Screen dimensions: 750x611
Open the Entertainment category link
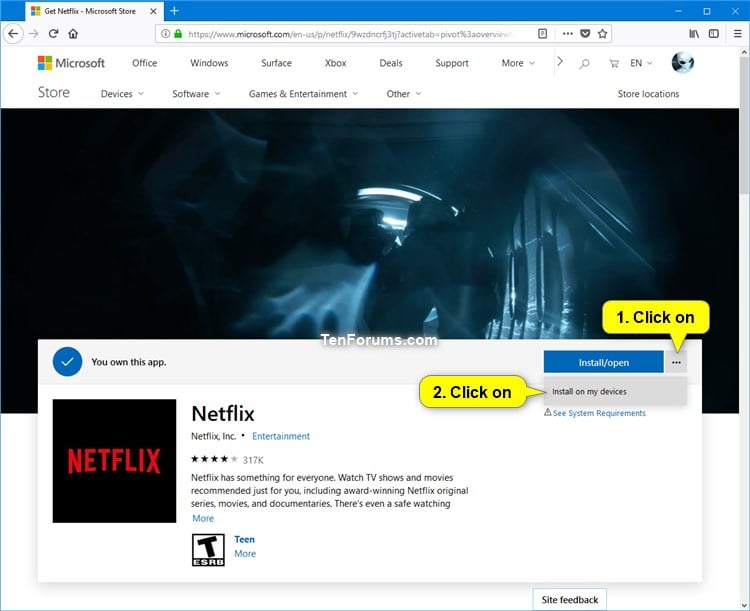[281, 436]
